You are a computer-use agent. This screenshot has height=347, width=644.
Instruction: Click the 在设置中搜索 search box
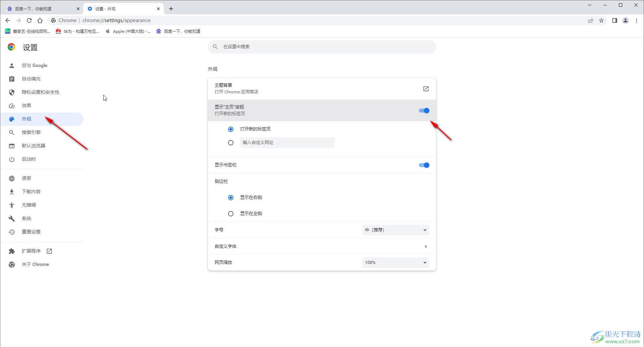(x=322, y=47)
